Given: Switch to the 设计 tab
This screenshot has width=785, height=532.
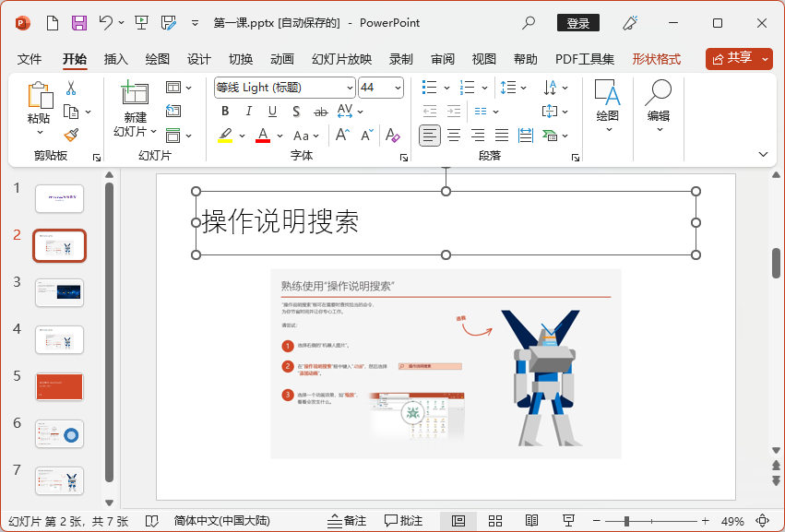Looking at the screenshot, I should point(199,59).
